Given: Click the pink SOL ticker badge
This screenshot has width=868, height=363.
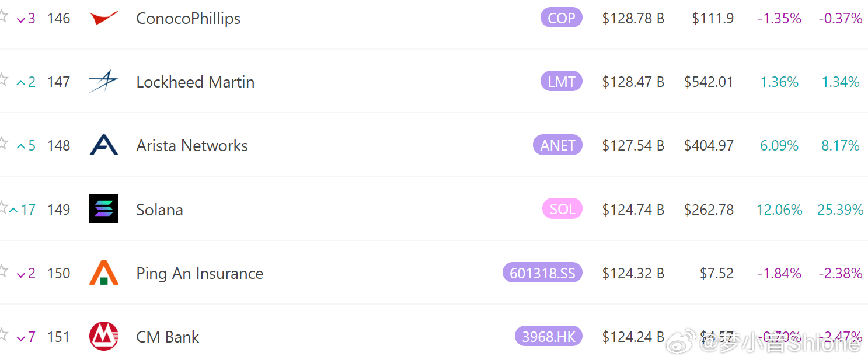Looking at the screenshot, I should 562,209.
